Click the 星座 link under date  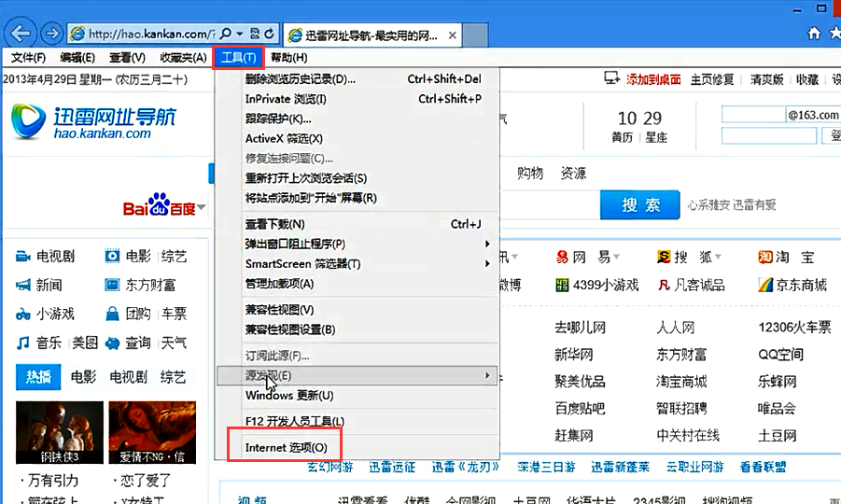[656, 138]
